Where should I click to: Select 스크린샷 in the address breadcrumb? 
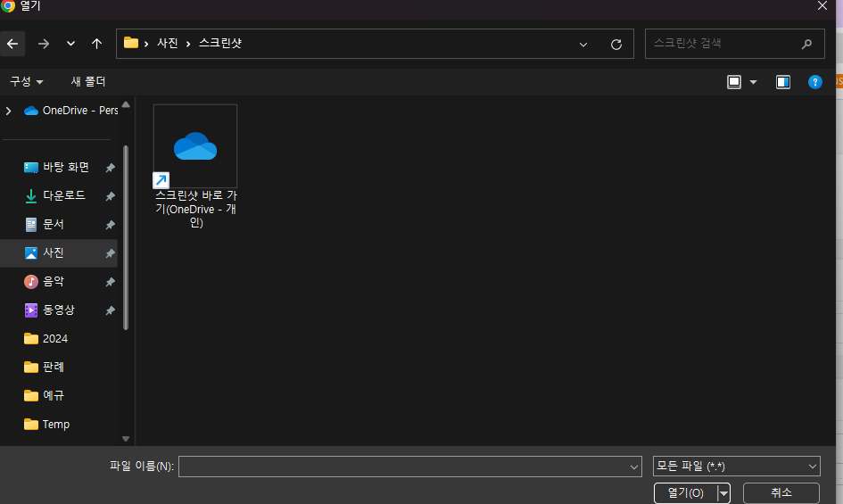[220, 43]
